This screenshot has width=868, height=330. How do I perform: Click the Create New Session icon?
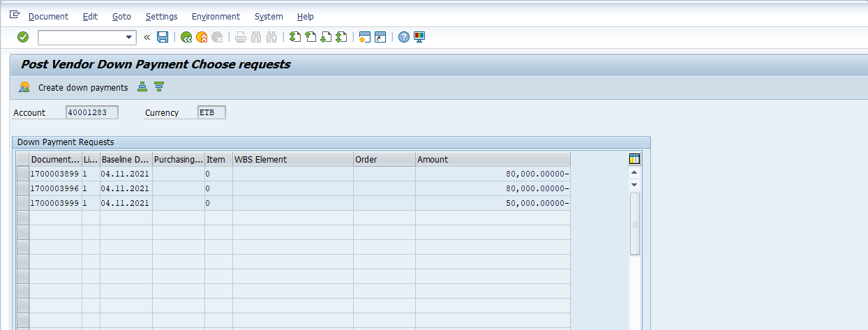pyautogui.click(x=364, y=37)
